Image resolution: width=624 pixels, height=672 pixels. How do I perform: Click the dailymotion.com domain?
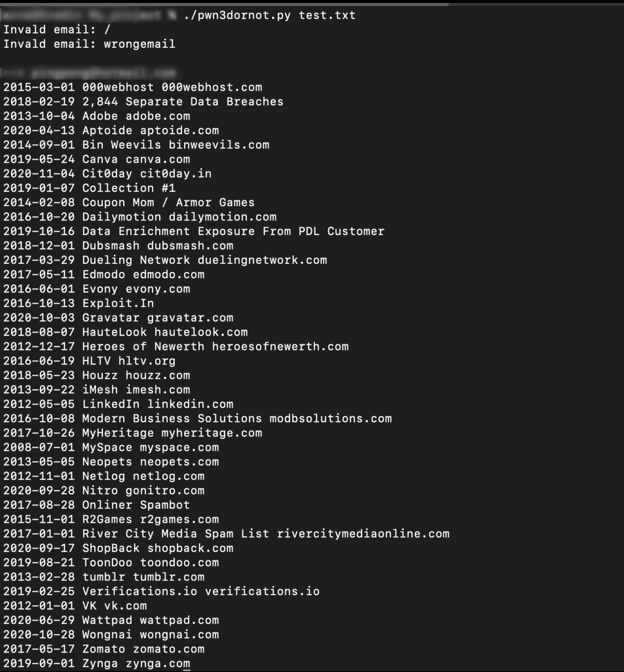pos(222,217)
